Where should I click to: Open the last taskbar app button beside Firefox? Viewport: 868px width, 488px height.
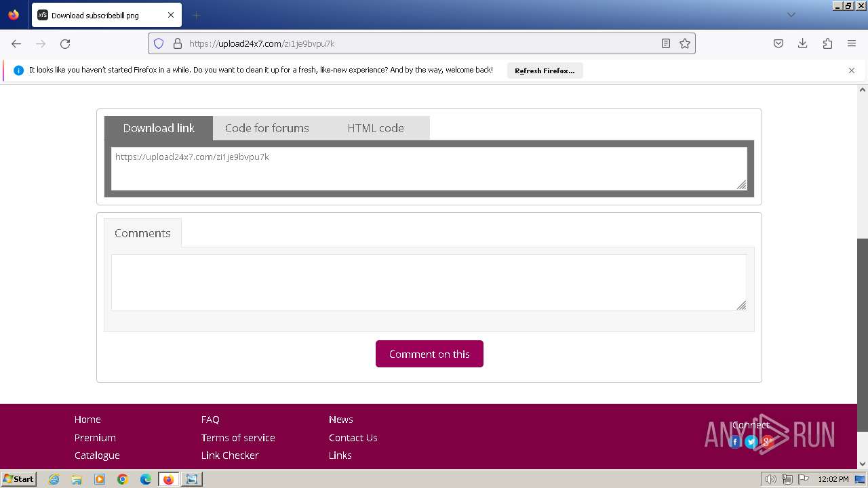tap(192, 479)
